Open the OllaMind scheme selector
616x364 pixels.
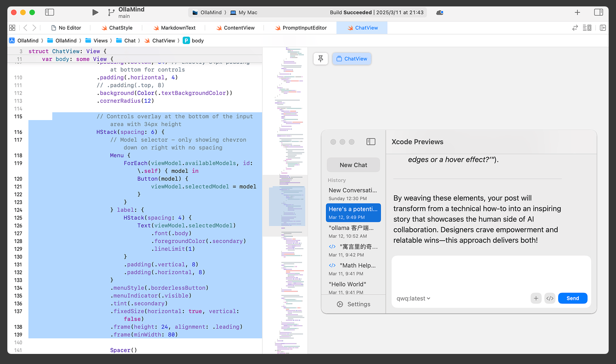[x=207, y=12]
